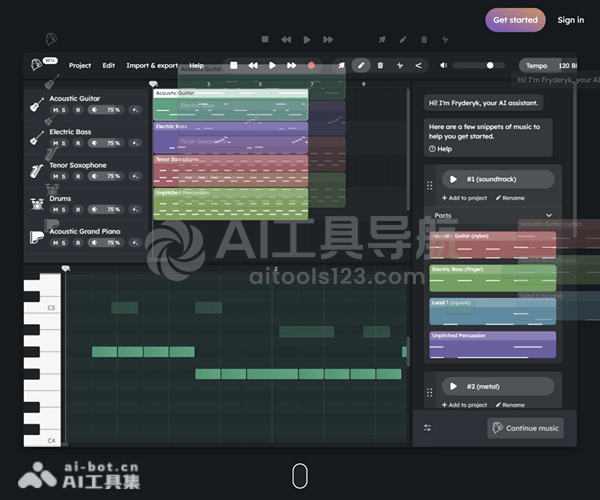The height and width of the screenshot is (500, 600).
Task: Start recording with the red record button
Action: [x=311, y=65]
